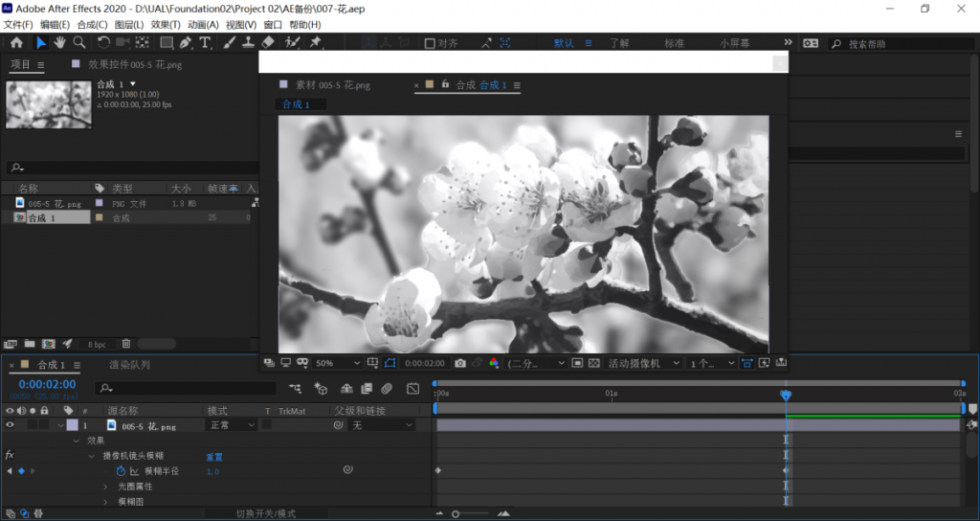The image size is (980, 521).
Task: Select the Clone Stamp tool
Action: [x=249, y=42]
